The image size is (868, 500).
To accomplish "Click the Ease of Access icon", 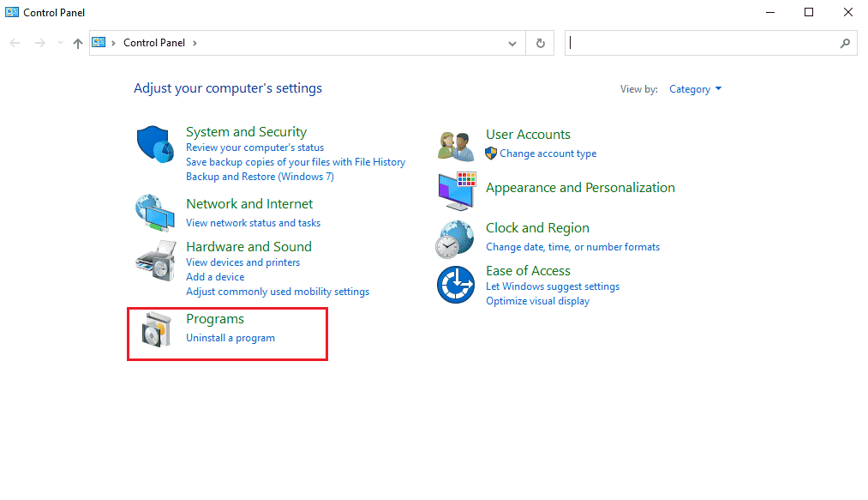I will [x=456, y=285].
